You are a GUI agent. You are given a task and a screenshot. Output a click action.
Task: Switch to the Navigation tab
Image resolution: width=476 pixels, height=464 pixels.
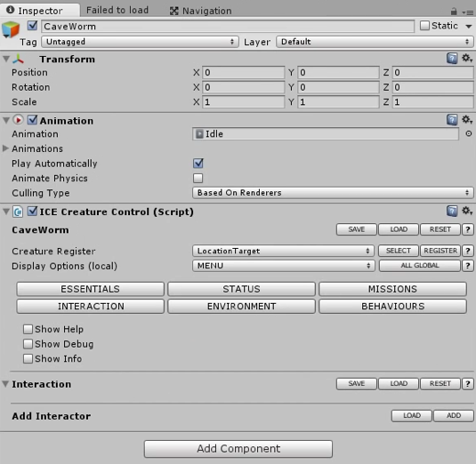coord(201,11)
